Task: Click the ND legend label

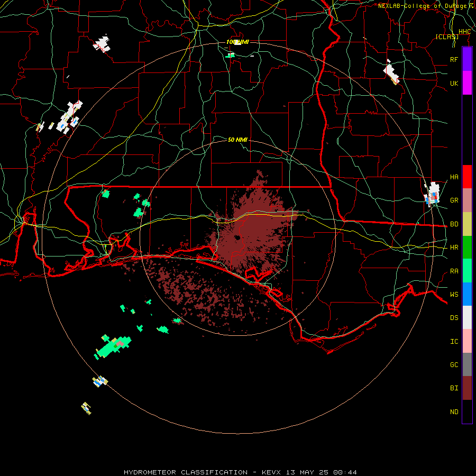Action: tap(454, 412)
